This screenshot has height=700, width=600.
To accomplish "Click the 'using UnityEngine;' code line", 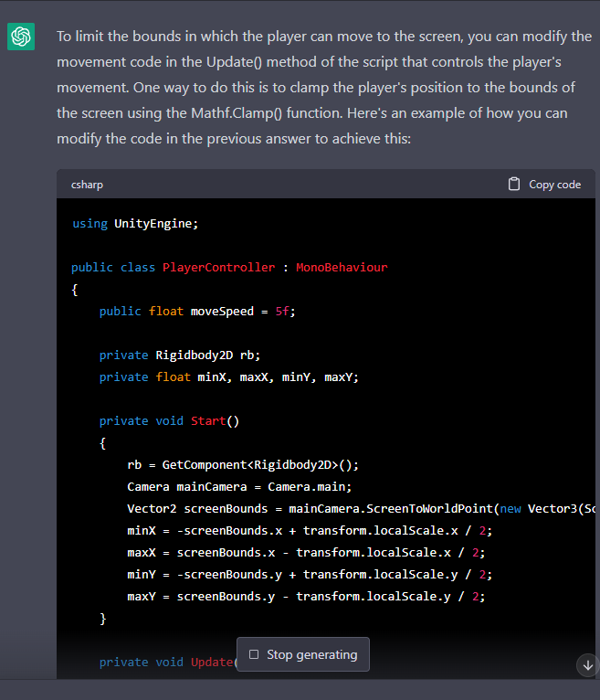I will pos(135,223).
